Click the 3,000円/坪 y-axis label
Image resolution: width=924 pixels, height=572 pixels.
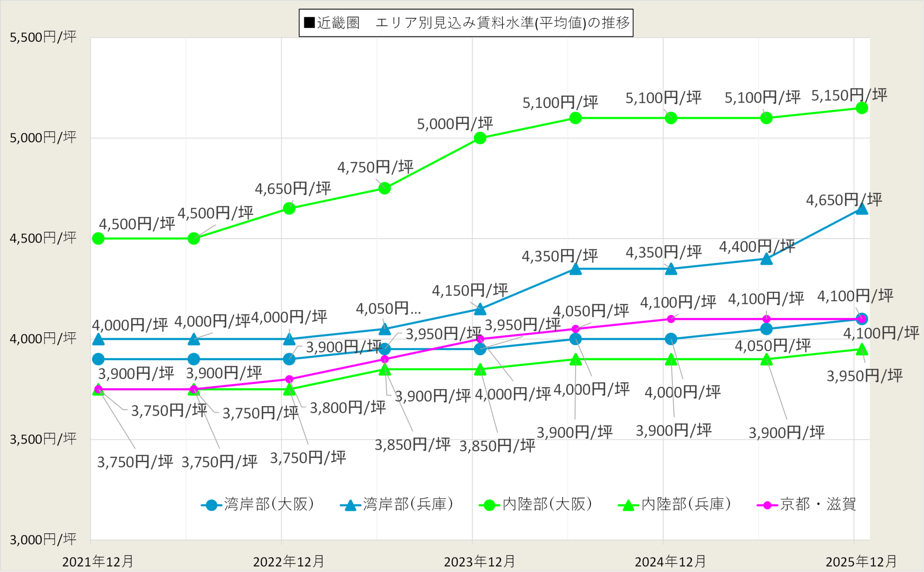43,539
